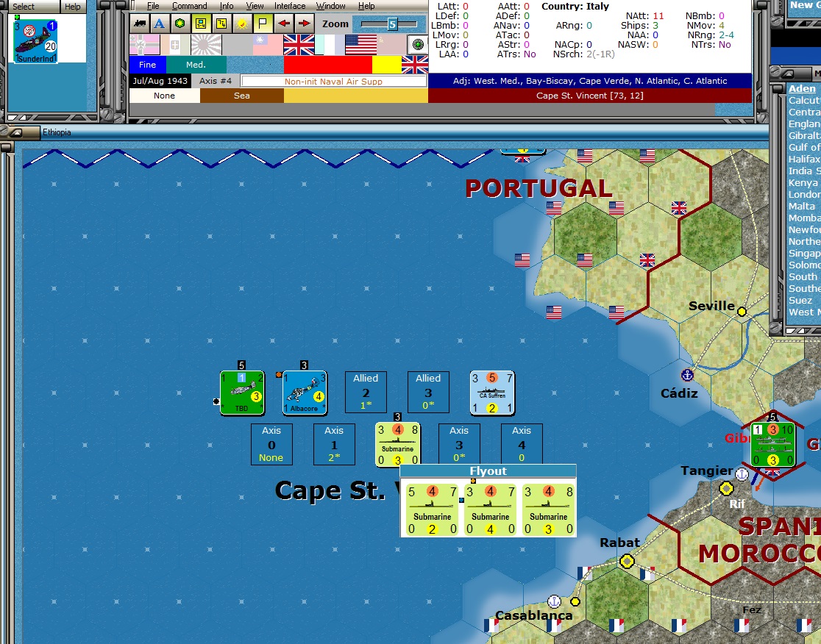Image resolution: width=821 pixels, height=644 pixels.
Task: Open Kenya in the location list
Action: pyautogui.click(x=803, y=182)
